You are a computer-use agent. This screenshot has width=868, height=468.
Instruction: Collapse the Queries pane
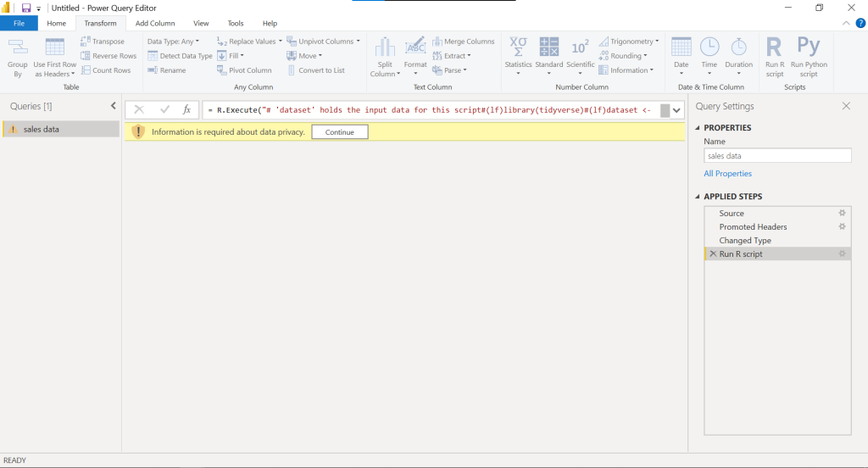[x=113, y=106]
